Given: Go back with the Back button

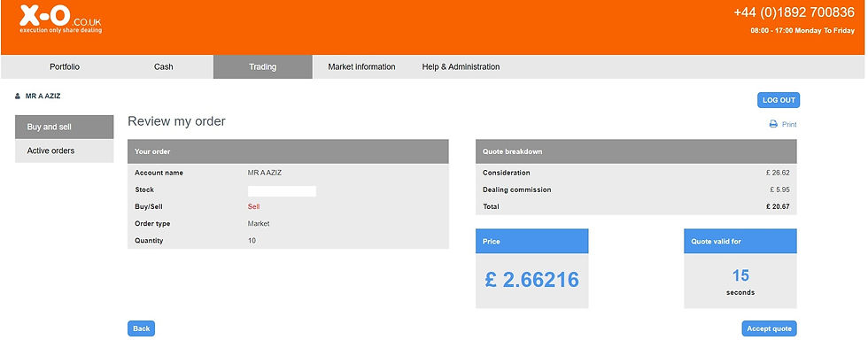Looking at the screenshot, I should (141, 328).
